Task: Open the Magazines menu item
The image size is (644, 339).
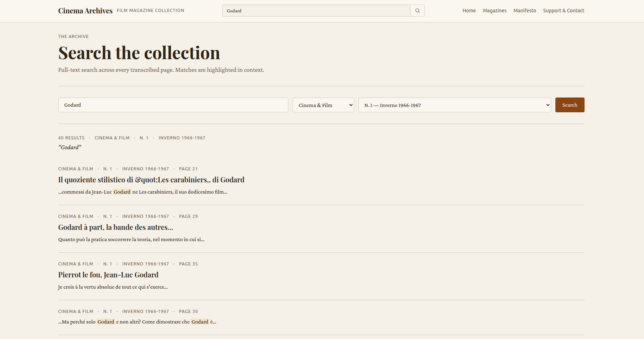Action: coord(495,11)
